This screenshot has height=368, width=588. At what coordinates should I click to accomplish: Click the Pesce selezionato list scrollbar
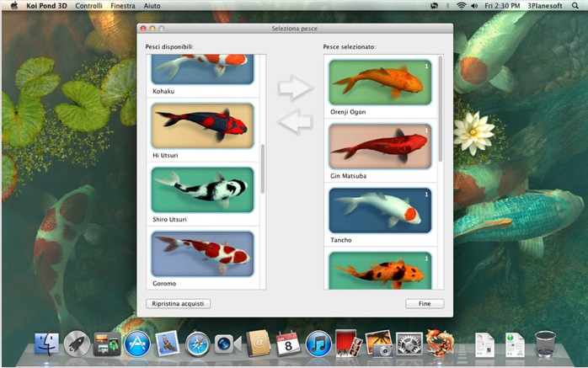click(441, 109)
